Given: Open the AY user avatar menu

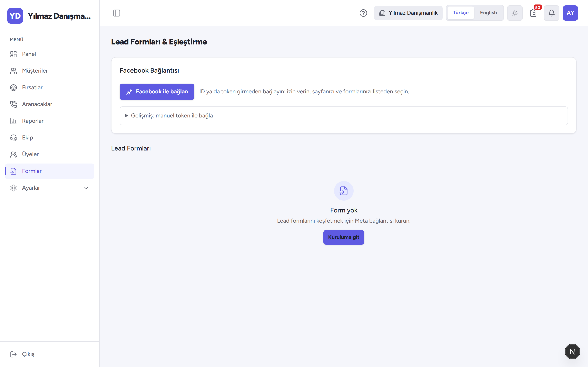Looking at the screenshot, I should pos(570,13).
